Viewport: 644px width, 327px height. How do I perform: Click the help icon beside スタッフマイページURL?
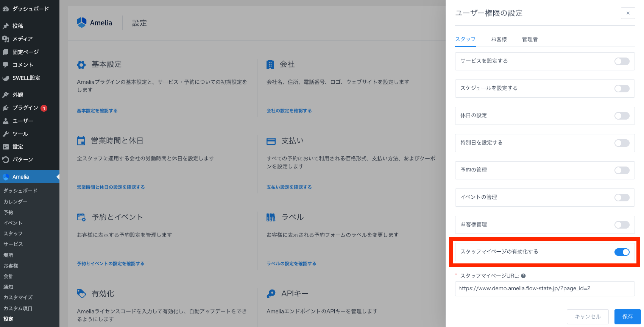(523, 276)
